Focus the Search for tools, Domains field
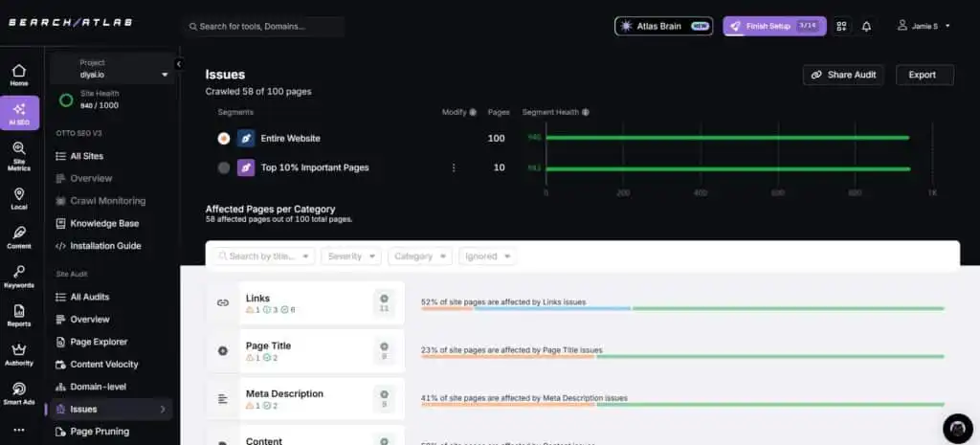 264,27
